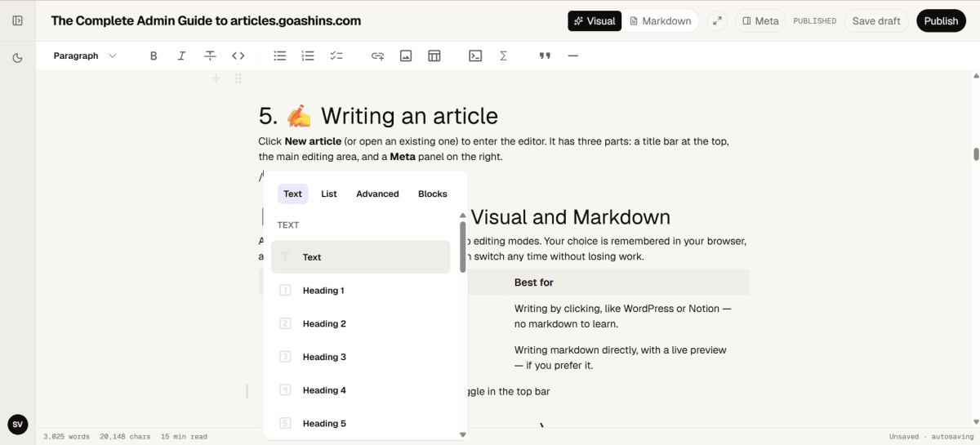The image size is (980, 445).
Task: Click the slash menu scrollbar thumb
Action: (463, 247)
